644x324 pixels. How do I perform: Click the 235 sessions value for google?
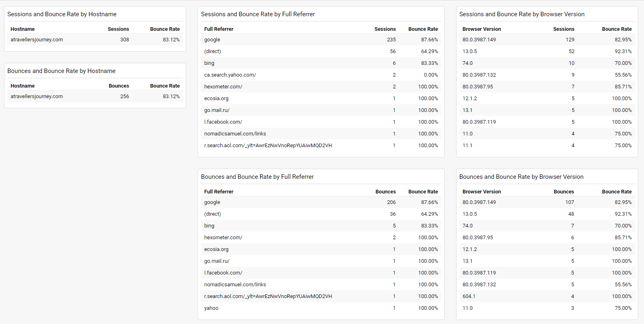[x=391, y=40]
